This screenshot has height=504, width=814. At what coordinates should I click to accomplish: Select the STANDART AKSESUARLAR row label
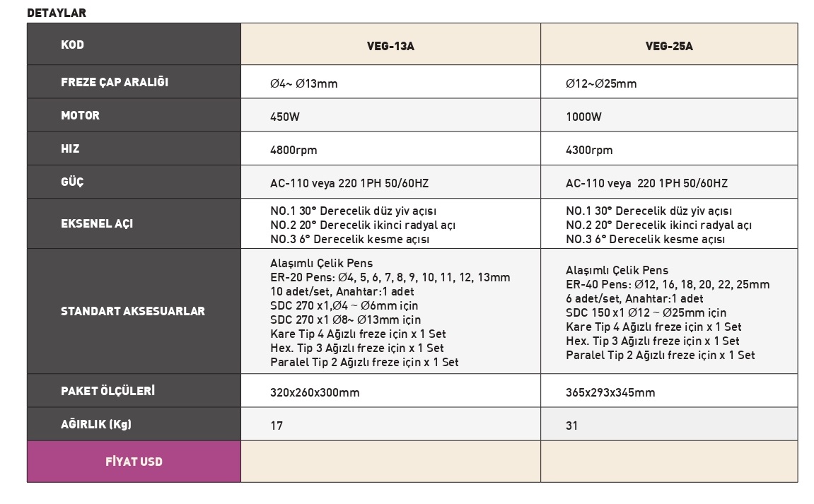133,311
